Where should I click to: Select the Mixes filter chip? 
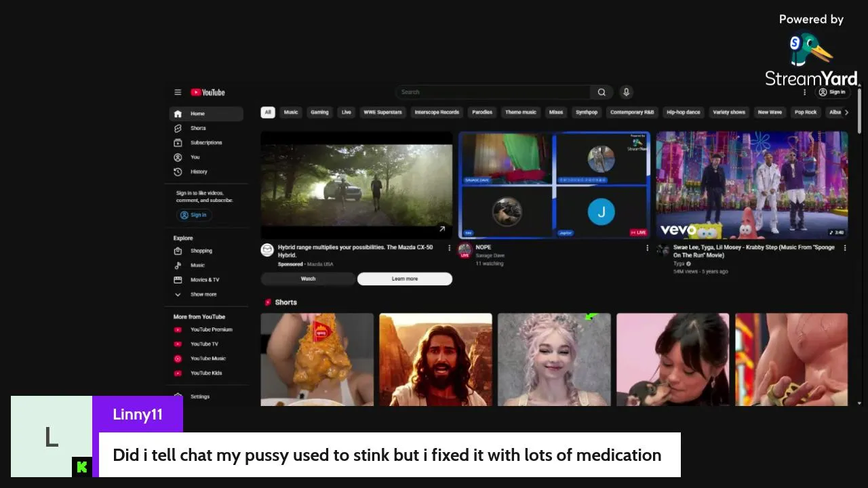pyautogui.click(x=556, y=113)
